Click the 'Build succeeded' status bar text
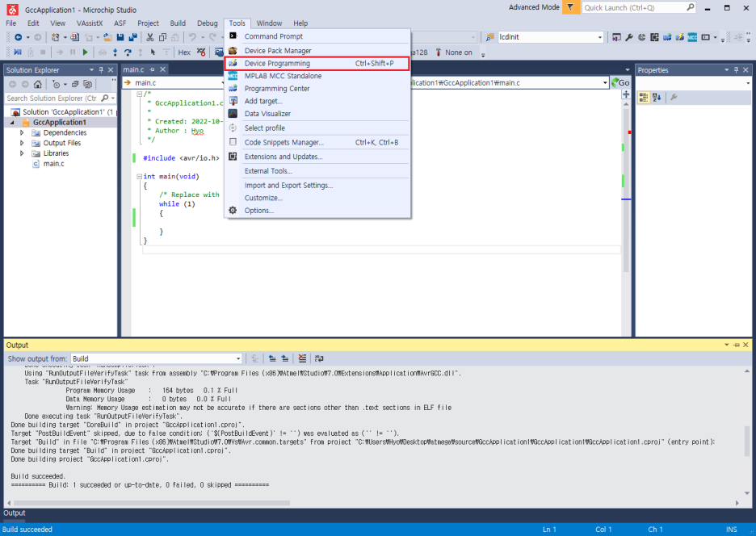Screen dimensions: 756x536 [27, 530]
